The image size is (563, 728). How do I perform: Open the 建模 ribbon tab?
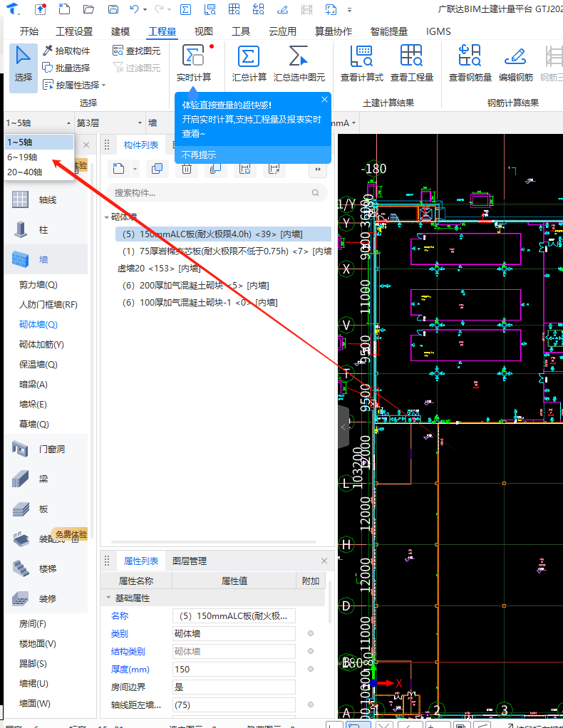[x=120, y=31]
